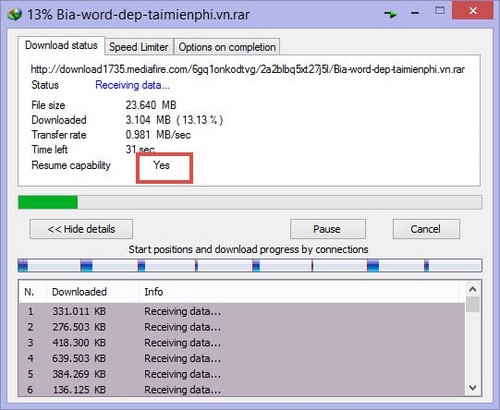Click the connections progress segment bar

click(250, 266)
